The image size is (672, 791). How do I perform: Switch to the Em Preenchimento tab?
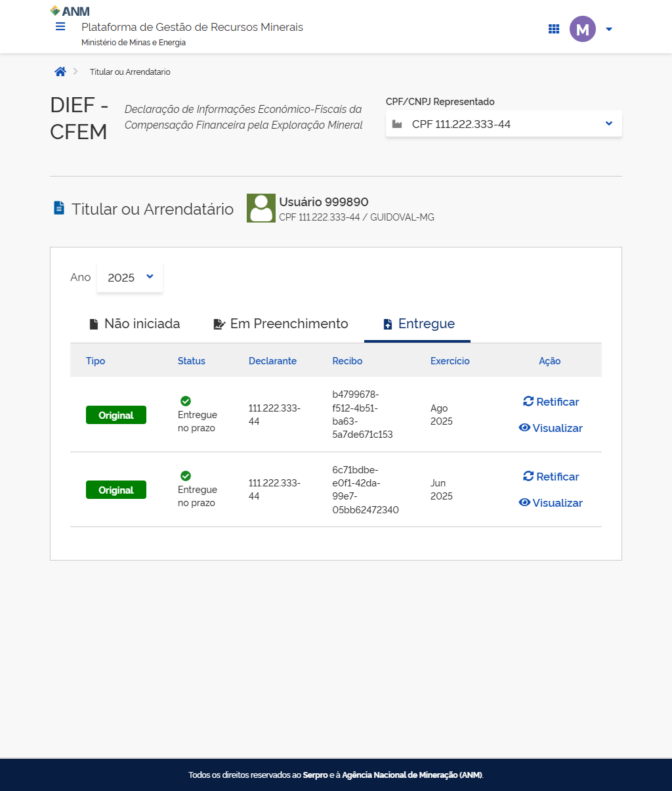pos(281,324)
